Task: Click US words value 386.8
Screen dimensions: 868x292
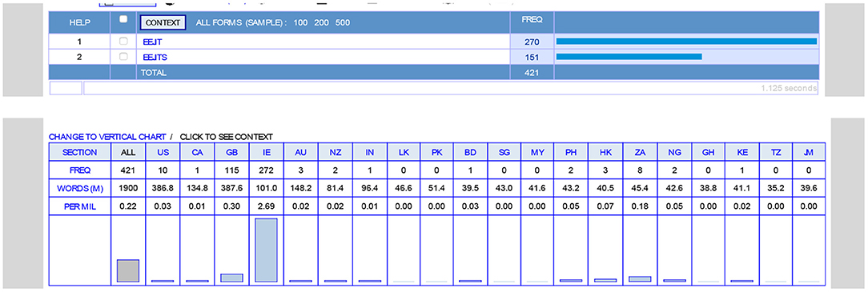Action: (163, 188)
